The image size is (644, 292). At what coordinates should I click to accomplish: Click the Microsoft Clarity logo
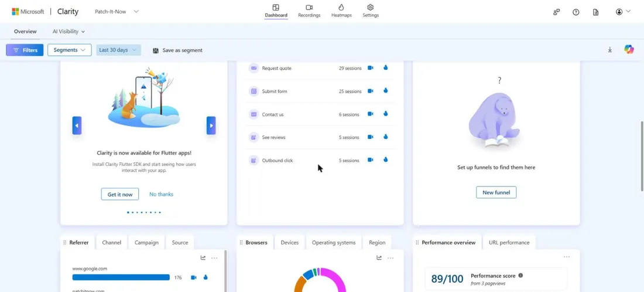[x=45, y=12]
